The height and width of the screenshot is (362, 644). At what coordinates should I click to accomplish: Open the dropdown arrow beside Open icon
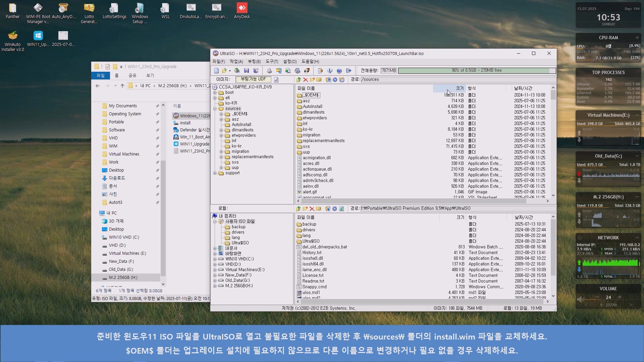pos(230,71)
